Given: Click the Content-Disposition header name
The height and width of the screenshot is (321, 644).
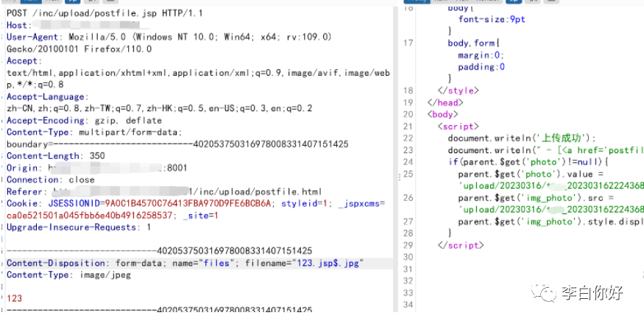Looking at the screenshot, I should click(56, 263).
